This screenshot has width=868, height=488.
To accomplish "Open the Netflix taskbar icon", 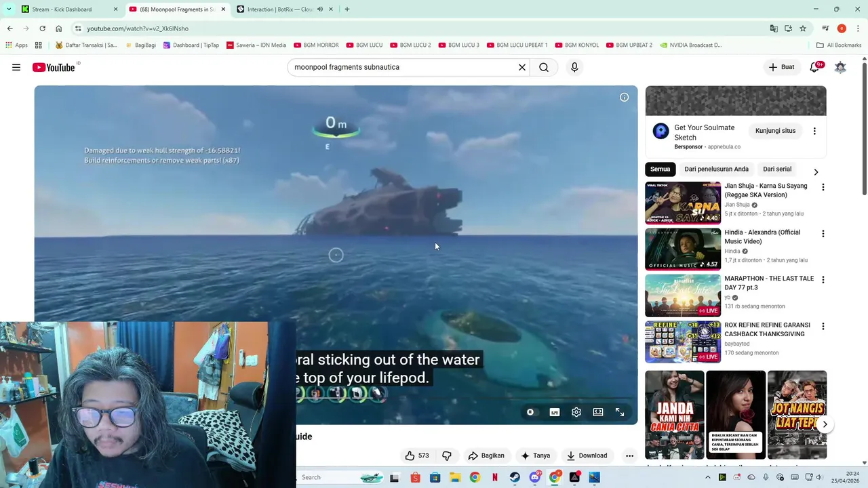I will click(x=495, y=477).
